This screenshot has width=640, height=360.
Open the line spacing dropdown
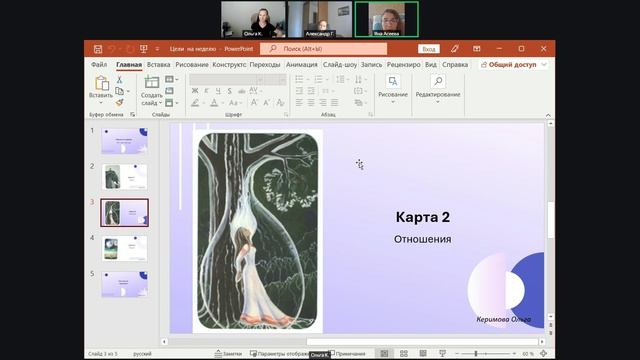click(342, 79)
